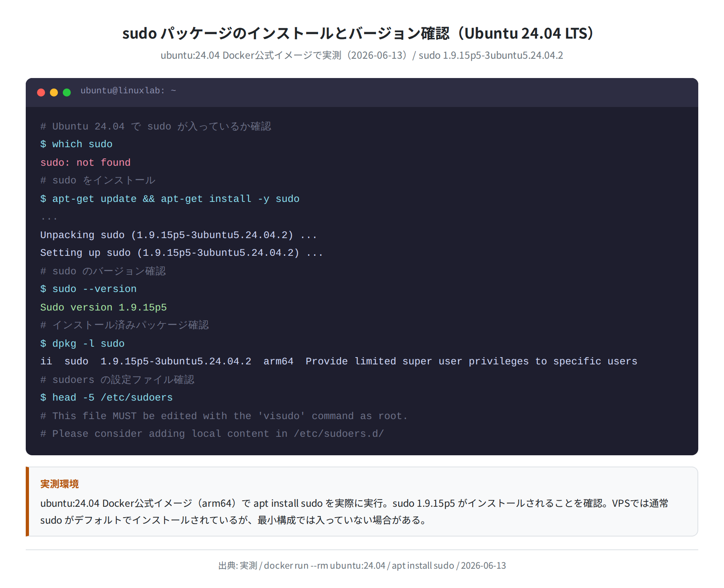Select the line 'This file MUST be edited with the visudo'
The image size is (724, 588).
(x=224, y=416)
